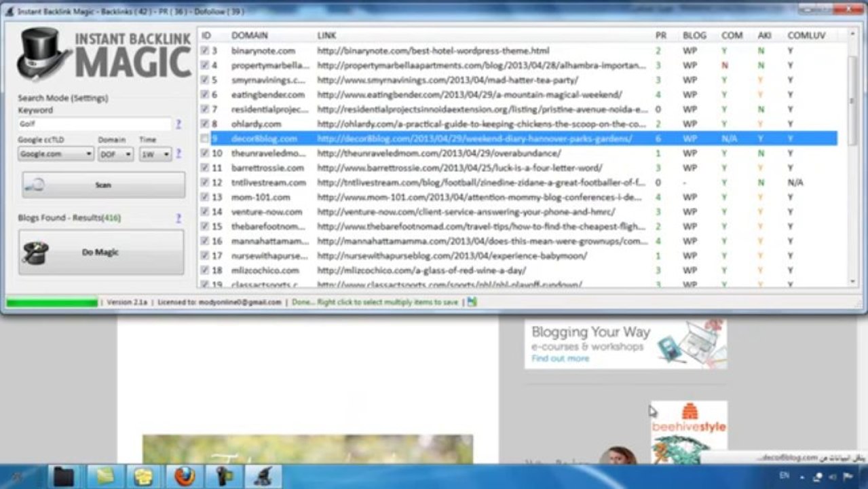Click Find out more link in browser banner
This screenshot has height=489, width=868.
click(x=560, y=359)
